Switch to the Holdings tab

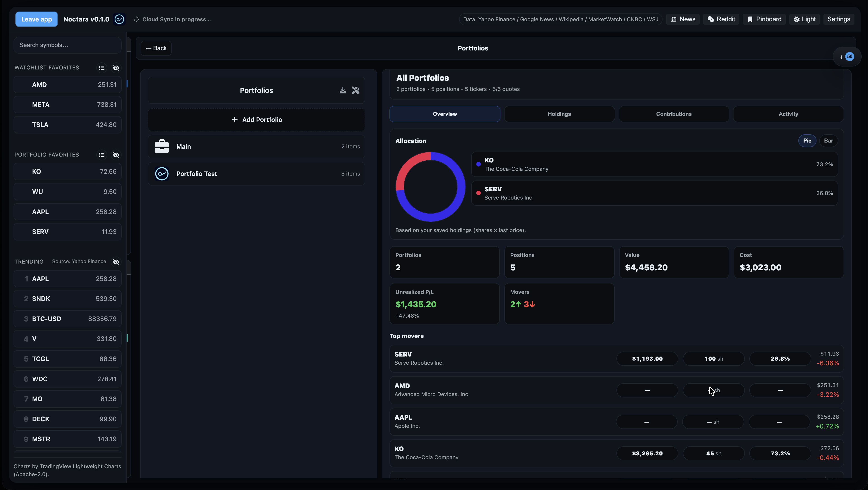coord(559,114)
